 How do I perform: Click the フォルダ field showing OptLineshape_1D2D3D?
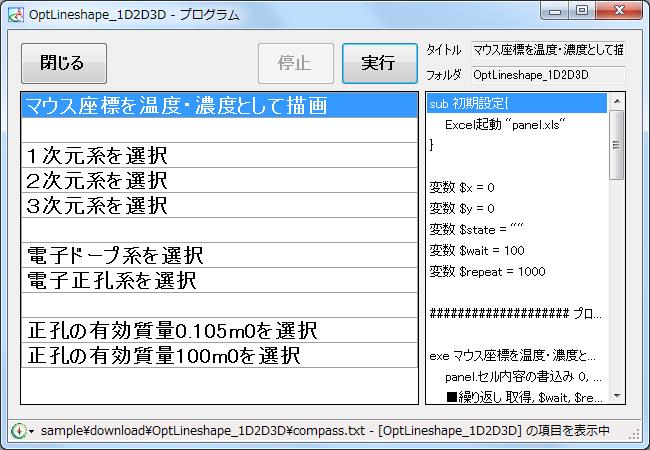[547, 74]
